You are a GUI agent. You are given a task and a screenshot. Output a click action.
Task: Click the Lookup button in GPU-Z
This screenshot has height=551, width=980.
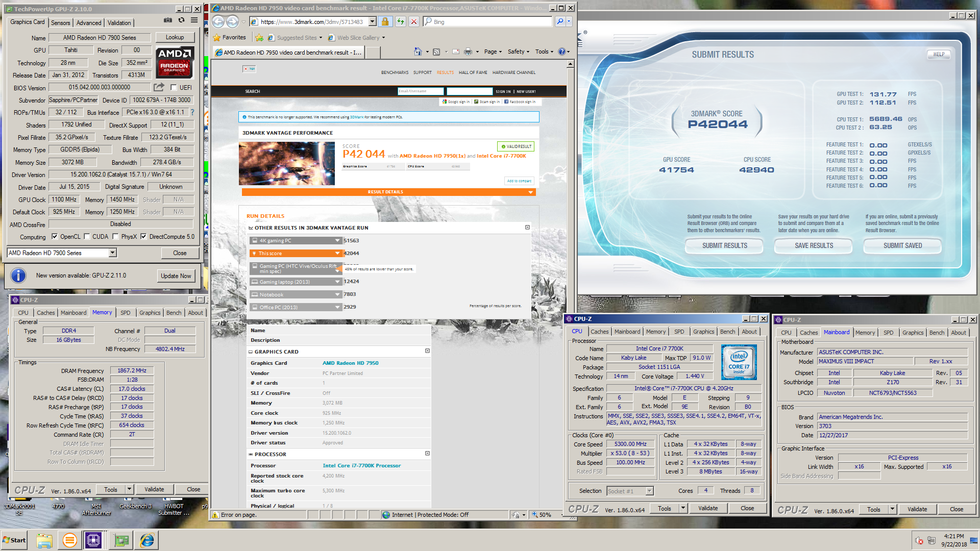(175, 37)
